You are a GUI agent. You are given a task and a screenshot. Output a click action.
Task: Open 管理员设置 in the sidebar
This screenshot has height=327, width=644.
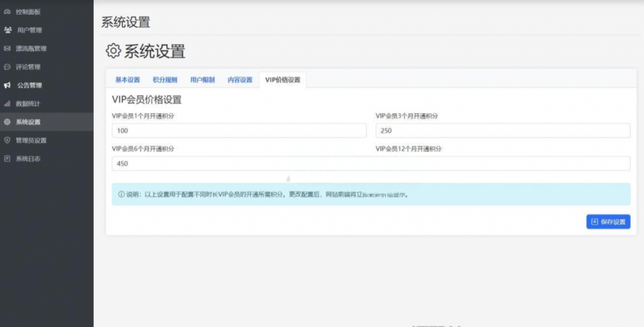tap(47, 140)
